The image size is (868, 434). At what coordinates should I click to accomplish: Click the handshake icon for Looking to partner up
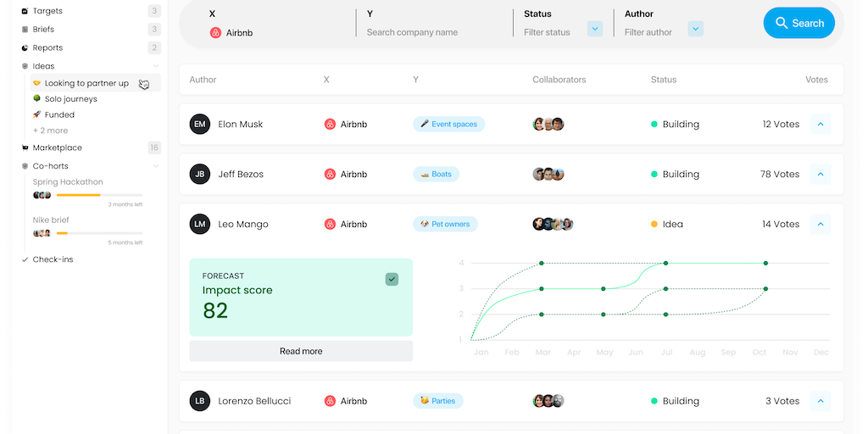(36, 83)
